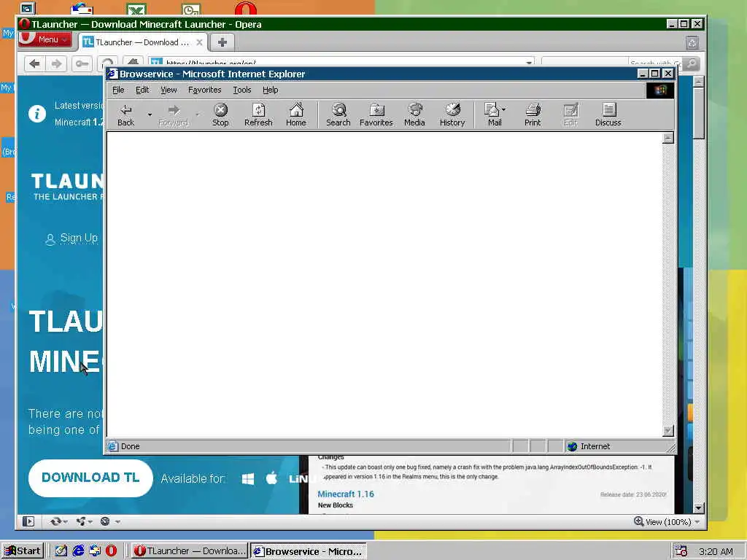This screenshot has height=560, width=747.
Task: Go back in Internet Explorer
Action: [125, 114]
